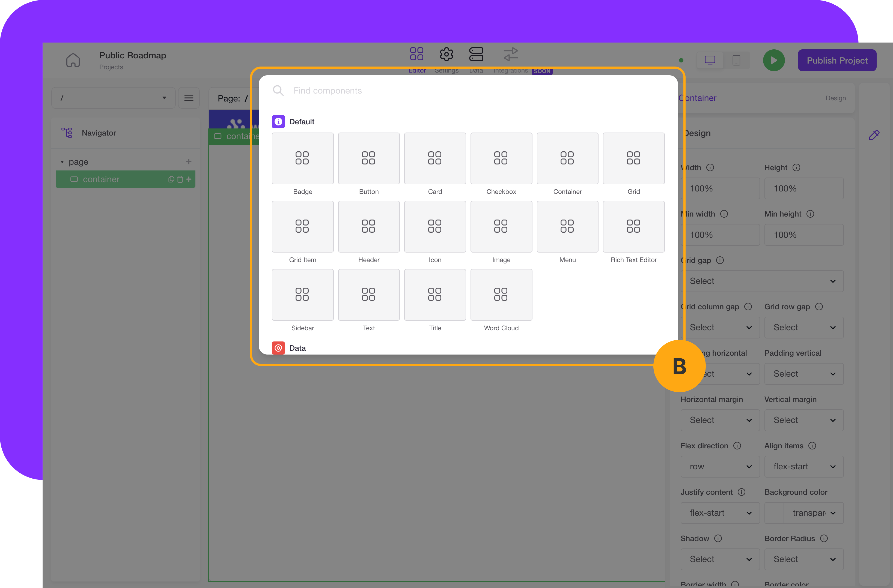Click info icon next to Flex direction
The image size is (893, 588).
point(737,446)
